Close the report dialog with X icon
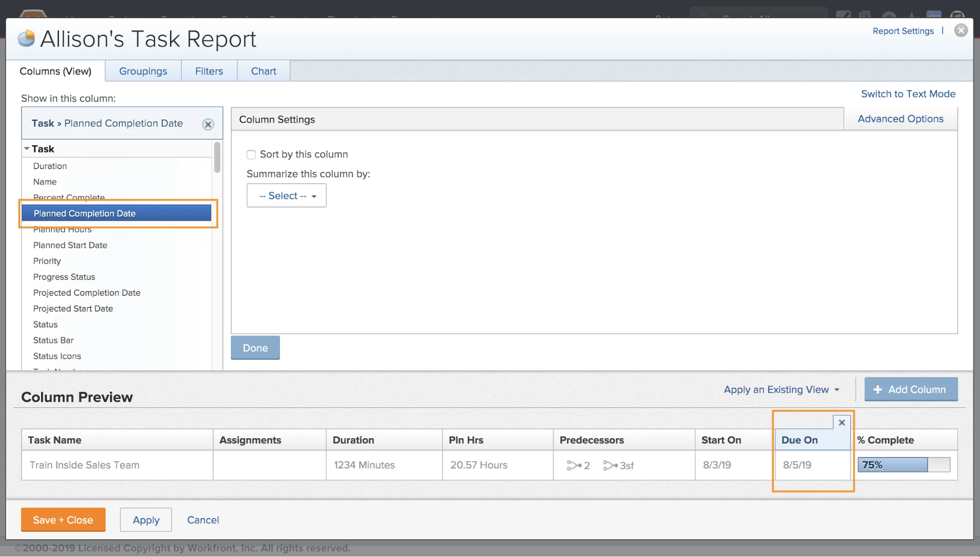980x557 pixels. click(x=960, y=30)
